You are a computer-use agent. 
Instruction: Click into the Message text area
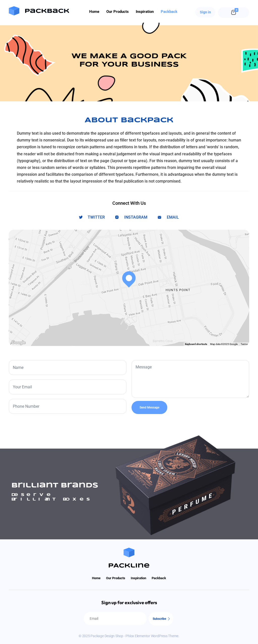coord(190,379)
